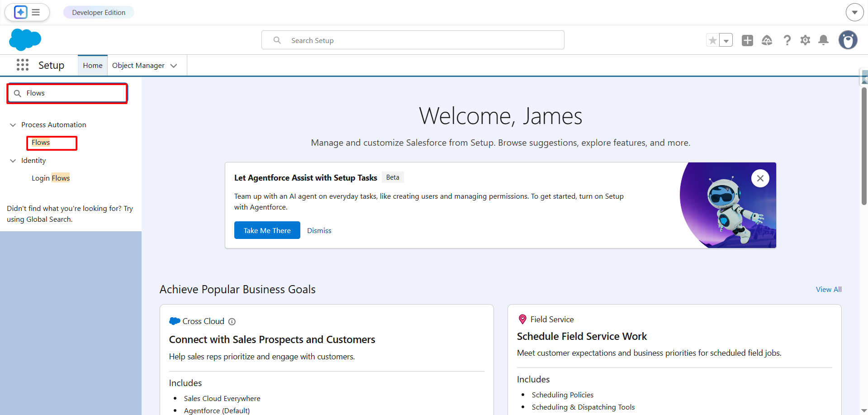Viewport: 868px width, 415px height.
Task: Switch to the Home tab
Action: (93, 66)
